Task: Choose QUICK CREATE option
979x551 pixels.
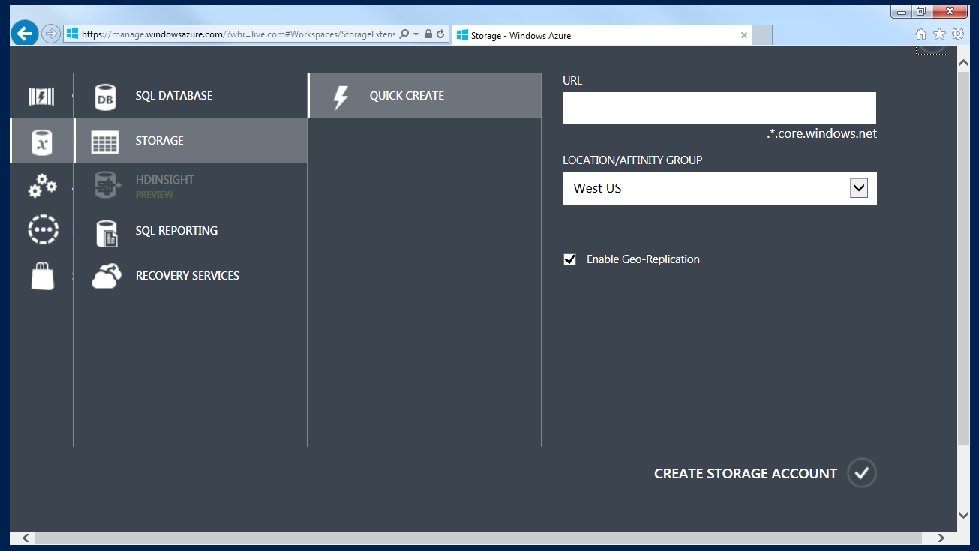Action: tap(425, 95)
